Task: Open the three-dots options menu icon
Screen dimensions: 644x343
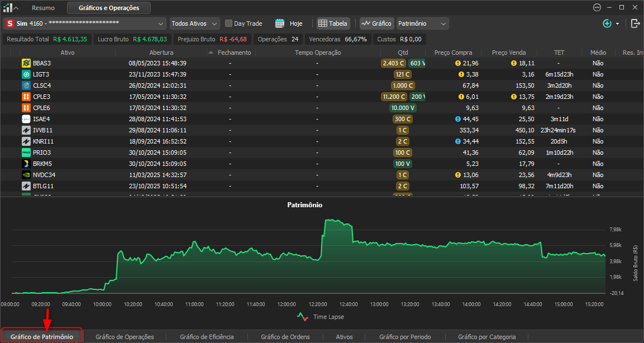Action: tap(597, 7)
